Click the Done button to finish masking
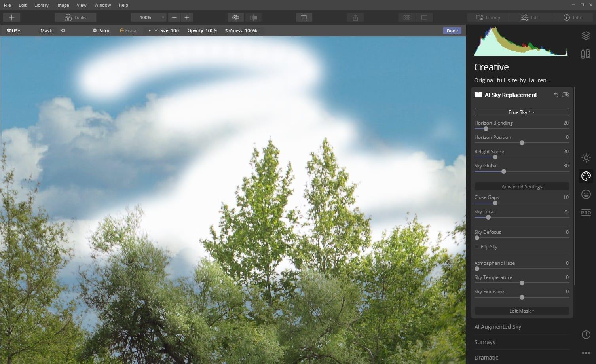Viewport: 596px width, 364px height. 452,30
